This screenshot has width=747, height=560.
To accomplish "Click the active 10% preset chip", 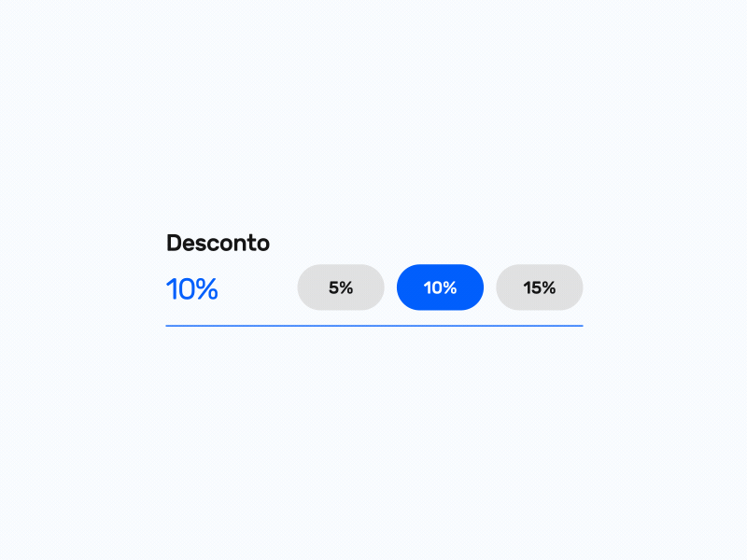I will pos(440,287).
